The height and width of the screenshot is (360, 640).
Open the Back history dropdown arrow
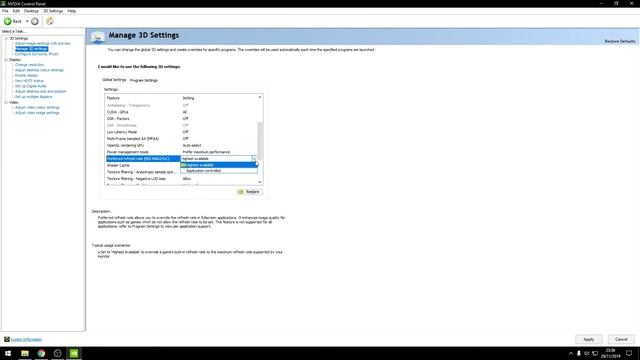pyautogui.click(x=27, y=21)
